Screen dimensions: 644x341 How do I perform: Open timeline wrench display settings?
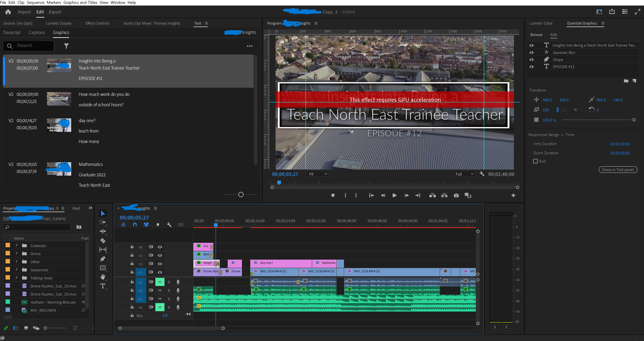(169, 225)
